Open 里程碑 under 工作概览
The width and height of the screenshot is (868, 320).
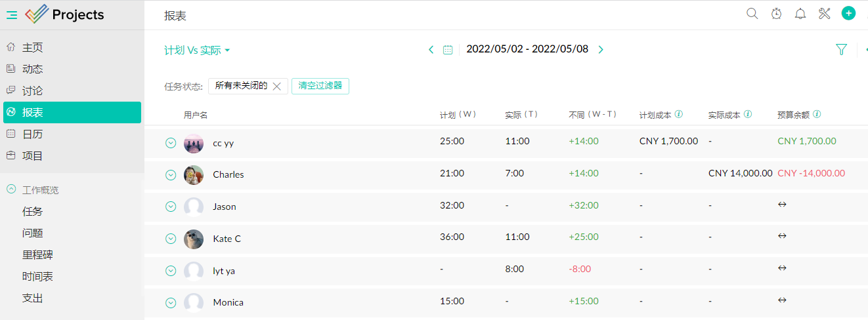(37, 254)
